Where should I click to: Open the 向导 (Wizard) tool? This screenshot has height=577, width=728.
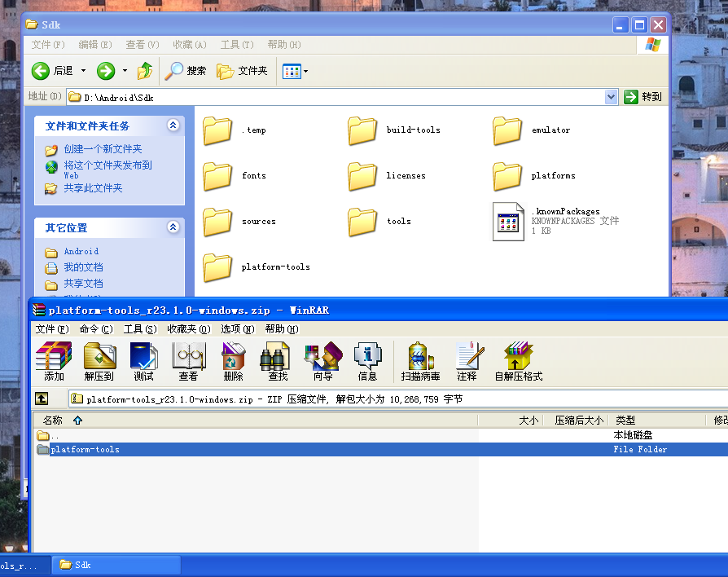(322, 361)
